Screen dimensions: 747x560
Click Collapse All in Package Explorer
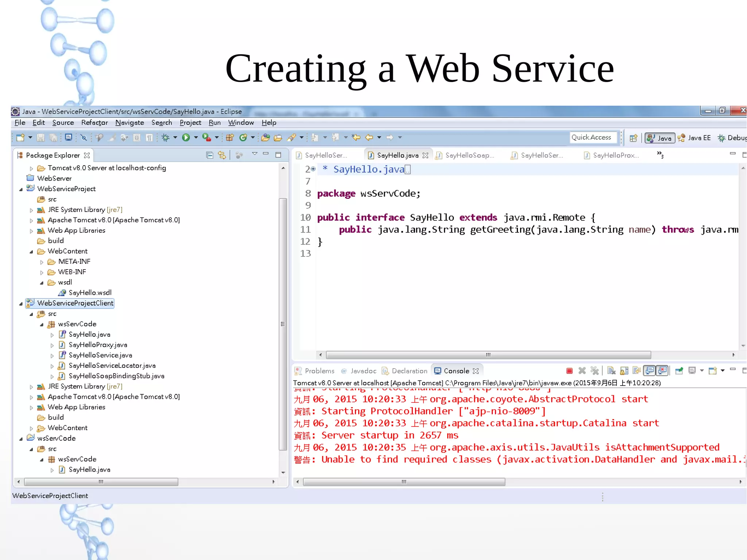[x=209, y=155]
